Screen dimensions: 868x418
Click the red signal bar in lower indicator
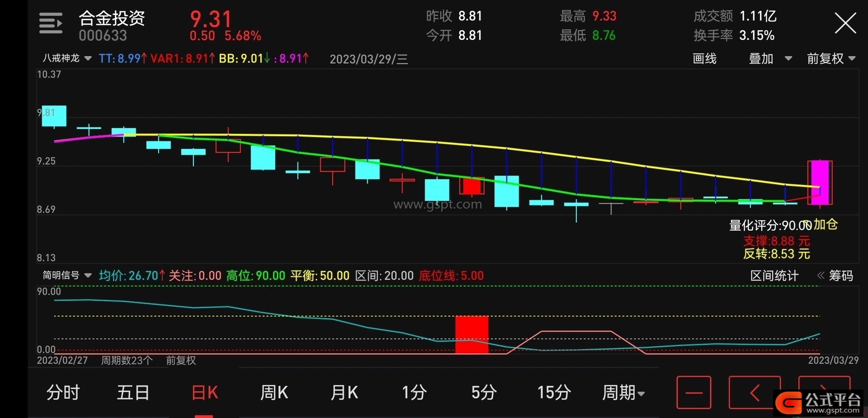[472, 334]
